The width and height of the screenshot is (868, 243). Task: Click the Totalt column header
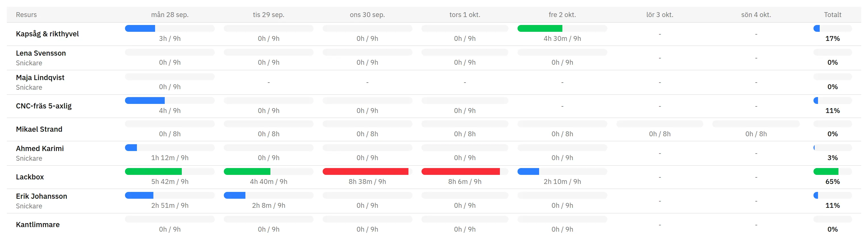tap(832, 15)
